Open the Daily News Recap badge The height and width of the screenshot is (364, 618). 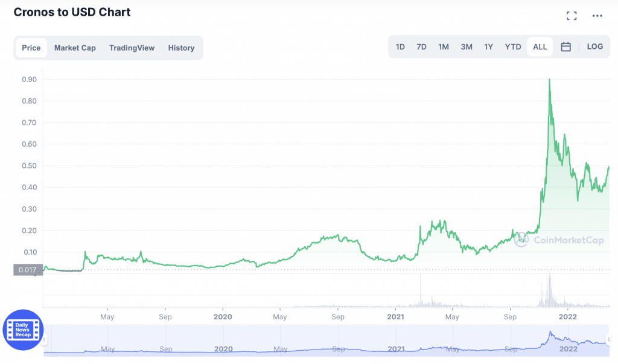(23, 330)
